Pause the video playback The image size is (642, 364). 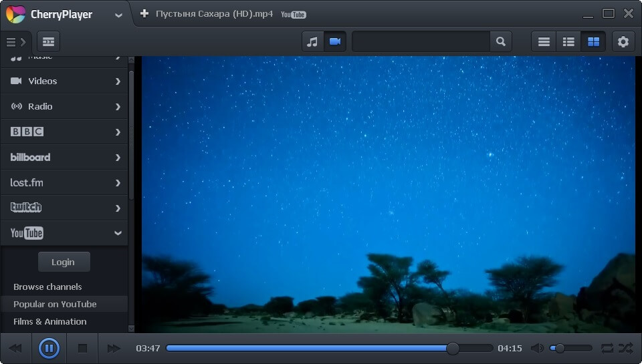(x=49, y=348)
